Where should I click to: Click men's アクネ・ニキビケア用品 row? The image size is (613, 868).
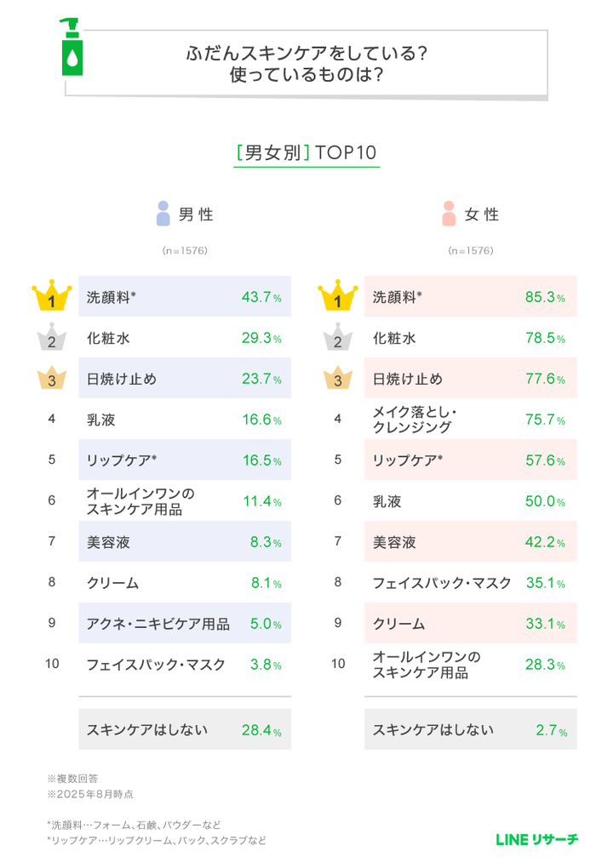(185, 623)
